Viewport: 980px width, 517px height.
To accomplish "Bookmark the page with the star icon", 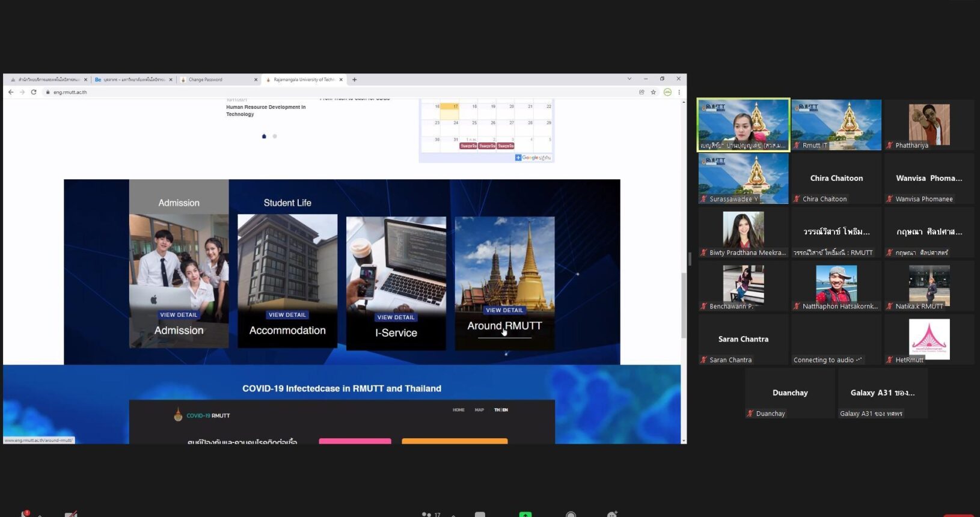I will 654,92.
